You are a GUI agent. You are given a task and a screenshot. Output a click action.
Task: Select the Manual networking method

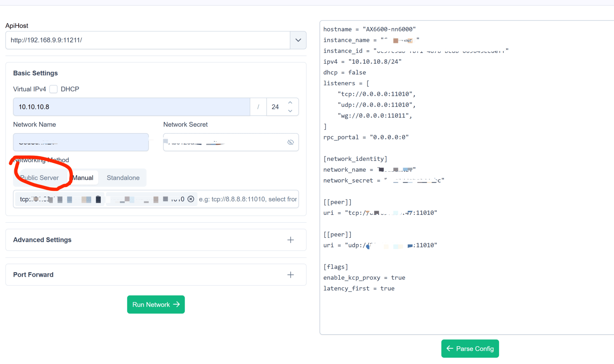(83, 178)
